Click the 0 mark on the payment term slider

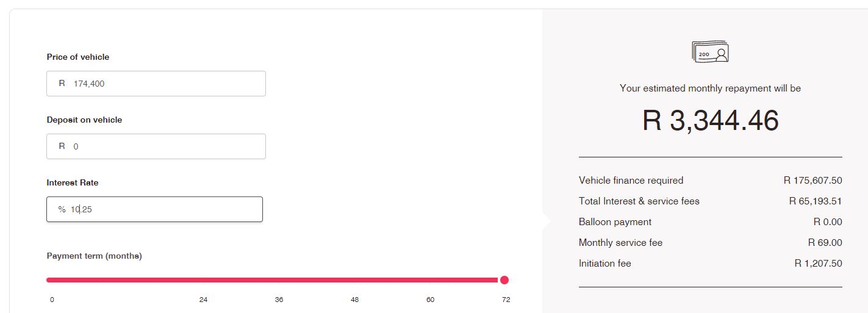52,300
